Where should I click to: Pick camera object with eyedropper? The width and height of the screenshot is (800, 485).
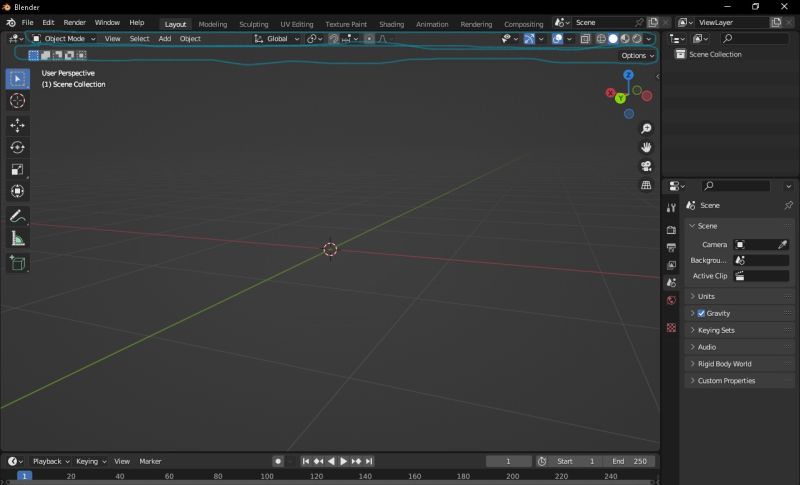click(782, 245)
